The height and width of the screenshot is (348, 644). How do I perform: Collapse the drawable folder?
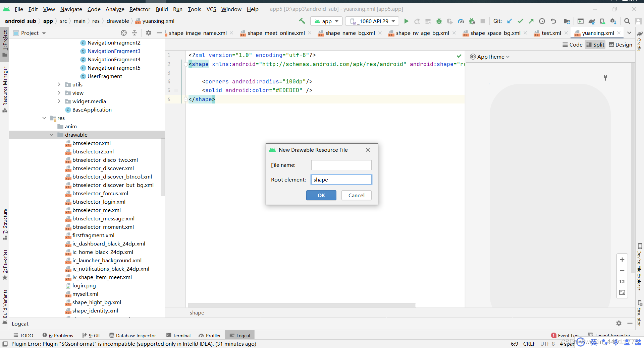point(52,135)
